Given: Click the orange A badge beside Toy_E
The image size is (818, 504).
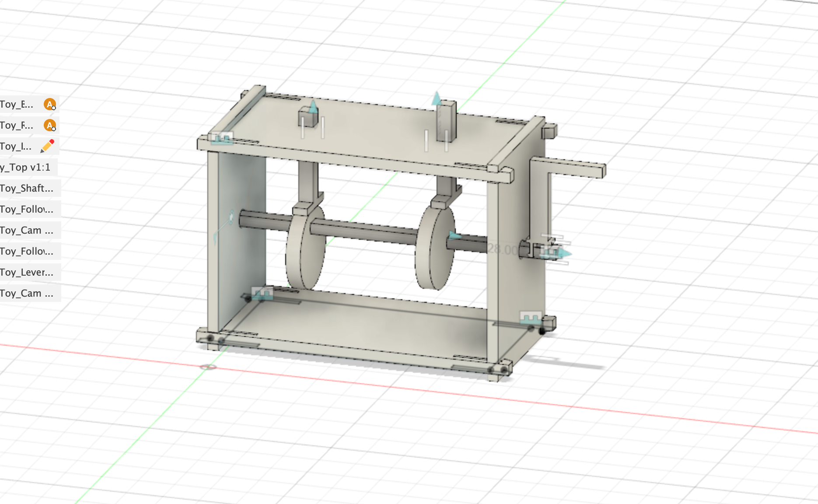Looking at the screenshot, I should click(50, 104).
